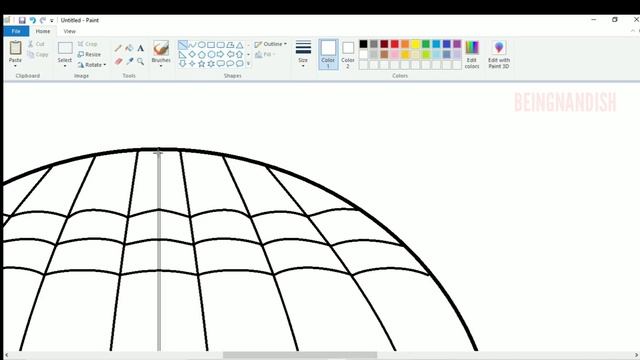Screen dimensions: 640x360
Task: Click the Undo arrow icon
Action: coord(33,20)
